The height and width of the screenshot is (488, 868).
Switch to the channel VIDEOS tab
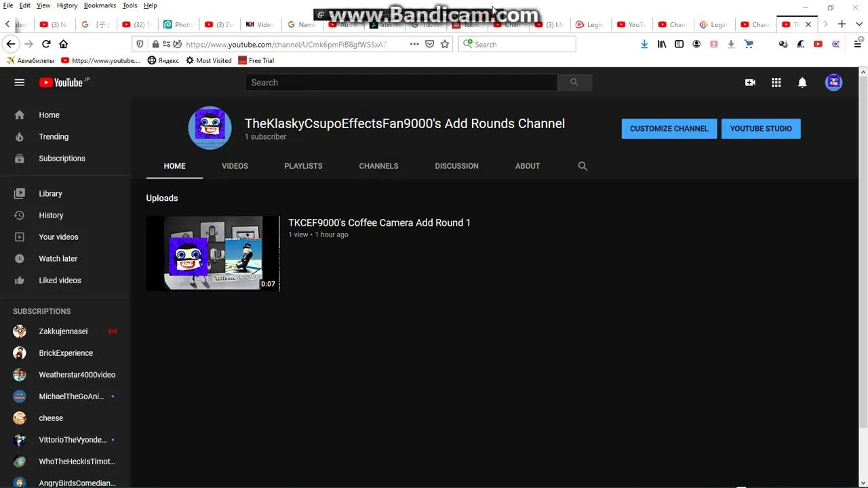[x=235, y=166]
